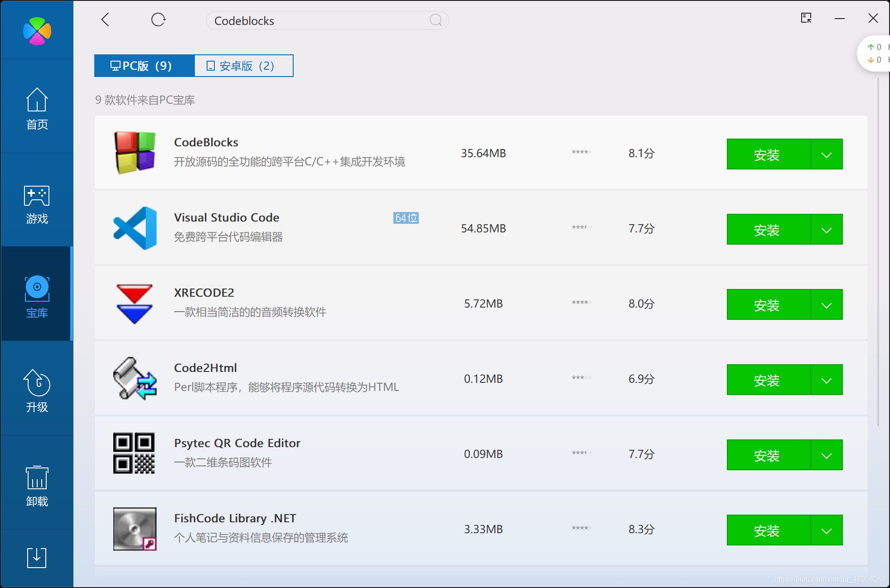Switch to the 安卓版 (2) tab
890x588 pixels.
tap(244, 66)
